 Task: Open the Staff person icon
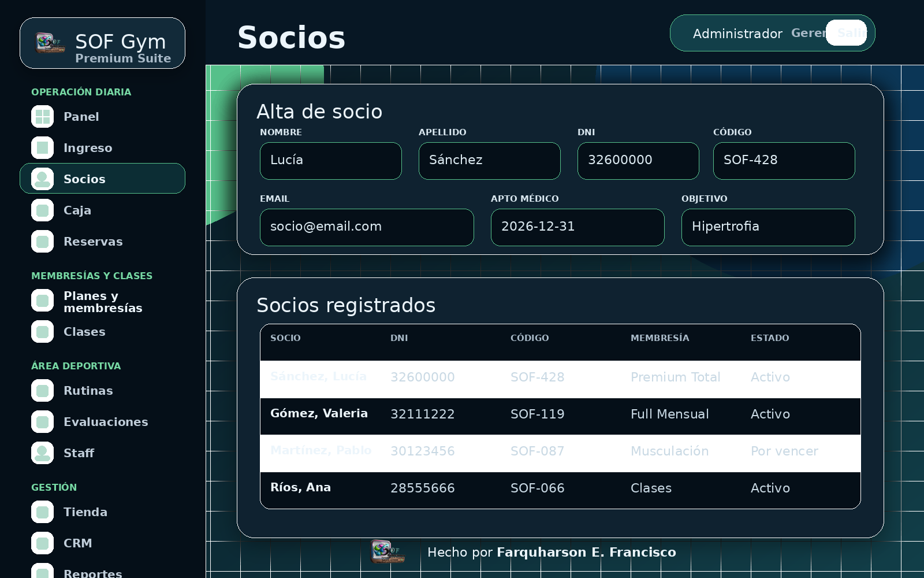pyautogui.click(x=42, y=453)
